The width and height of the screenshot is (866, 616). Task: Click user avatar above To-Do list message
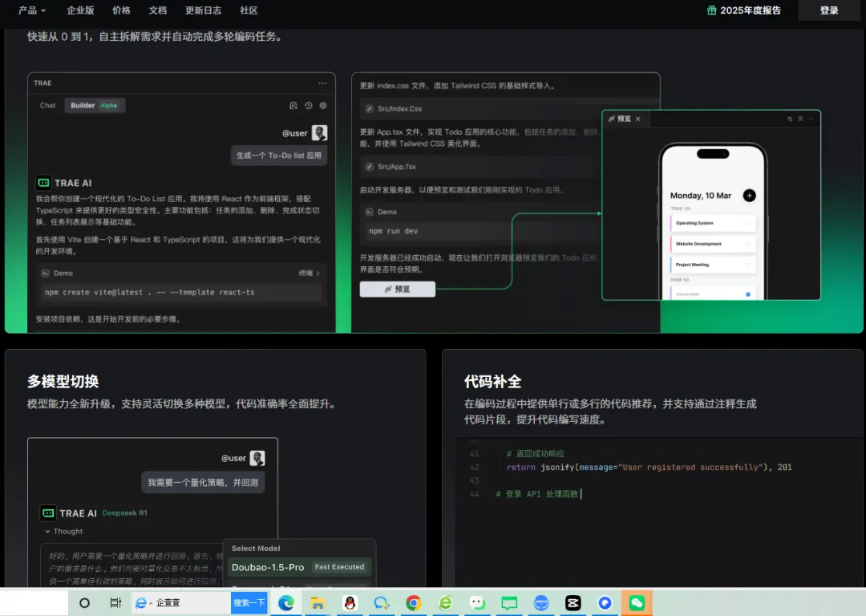[x=319, y=132]
